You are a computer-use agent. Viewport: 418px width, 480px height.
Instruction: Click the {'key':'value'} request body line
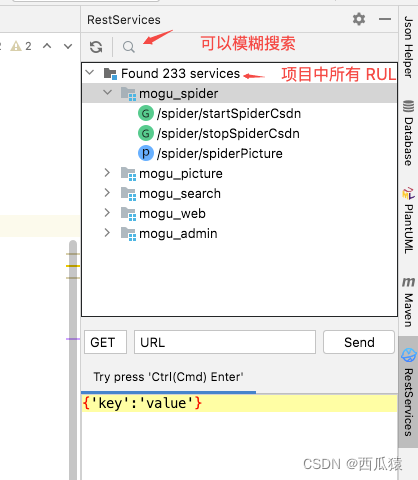click(x=239, y=403)
